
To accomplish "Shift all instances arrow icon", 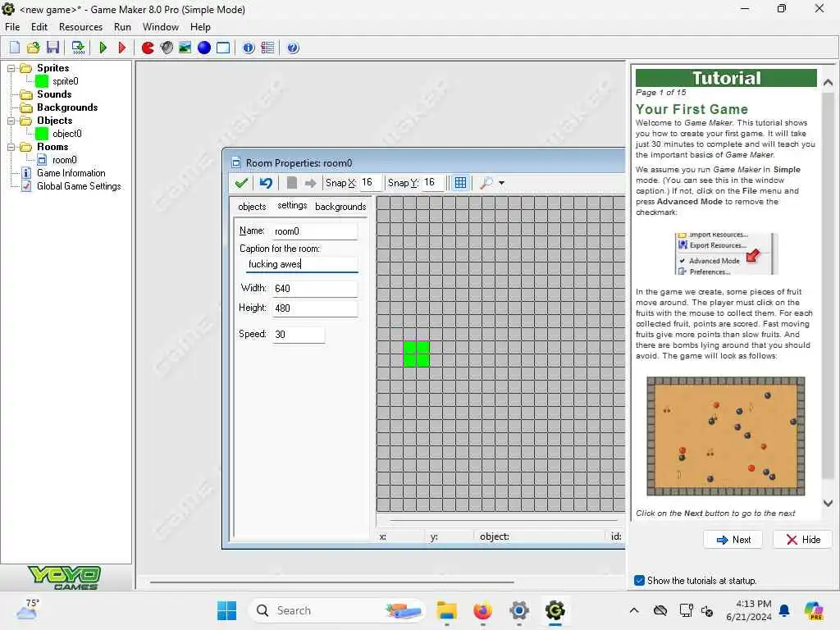I will [310, 183].
